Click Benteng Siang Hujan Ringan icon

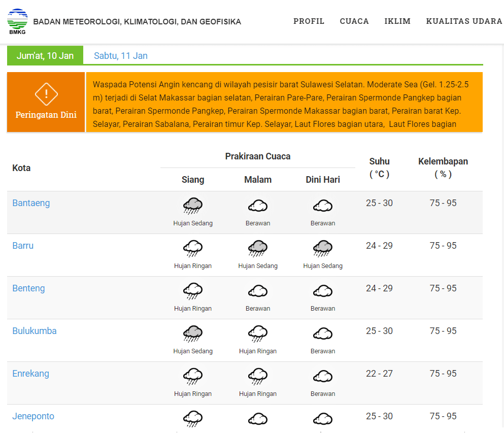[193, 291]
